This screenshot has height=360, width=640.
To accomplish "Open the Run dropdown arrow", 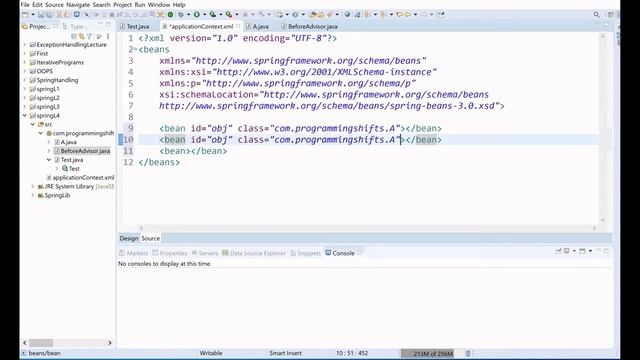I will click(x=204, y=15).
